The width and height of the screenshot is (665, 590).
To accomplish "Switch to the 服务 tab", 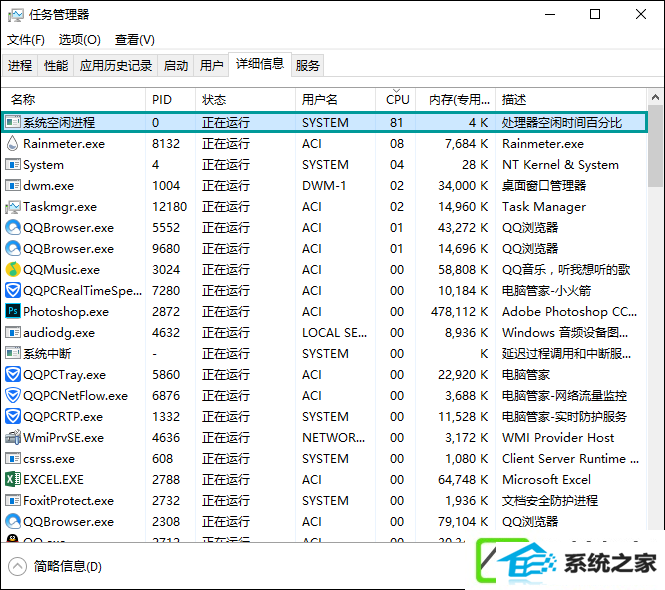I will [x=307, y=65].
